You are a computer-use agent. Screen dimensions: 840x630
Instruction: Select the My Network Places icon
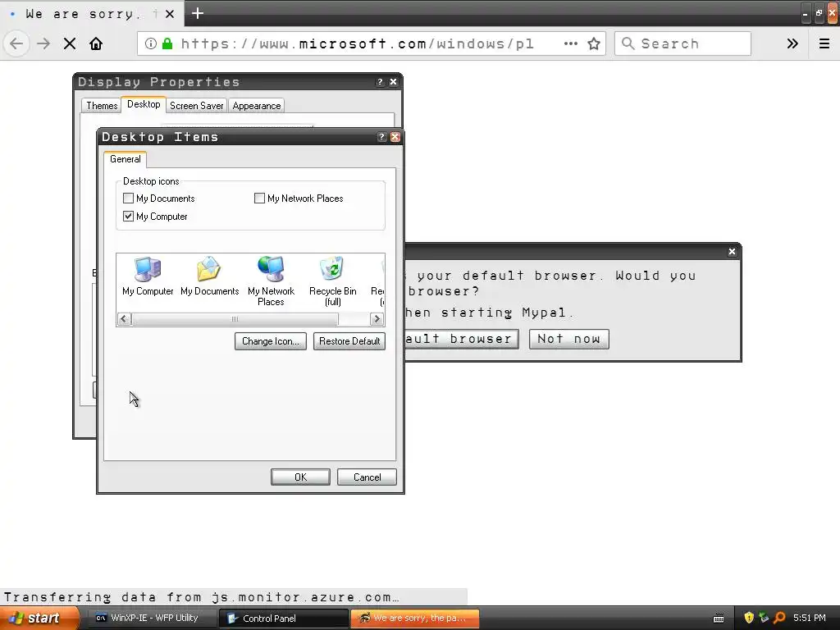[x=271, y=281]
